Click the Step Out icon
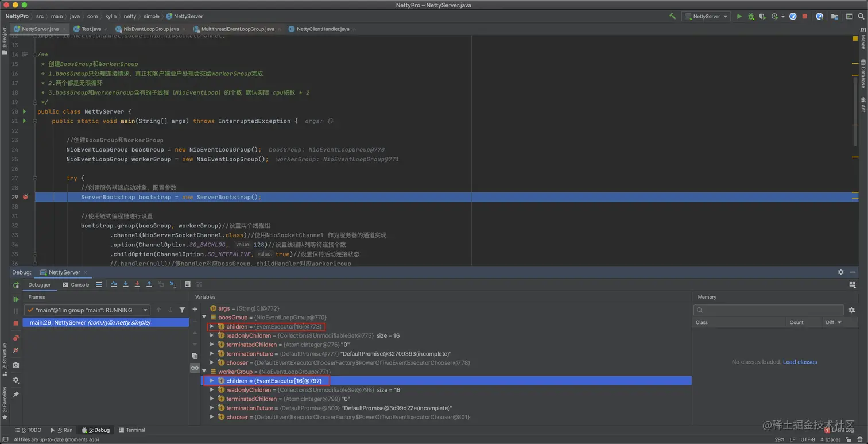Screen dimensions: 868x444 pos(149,284)
